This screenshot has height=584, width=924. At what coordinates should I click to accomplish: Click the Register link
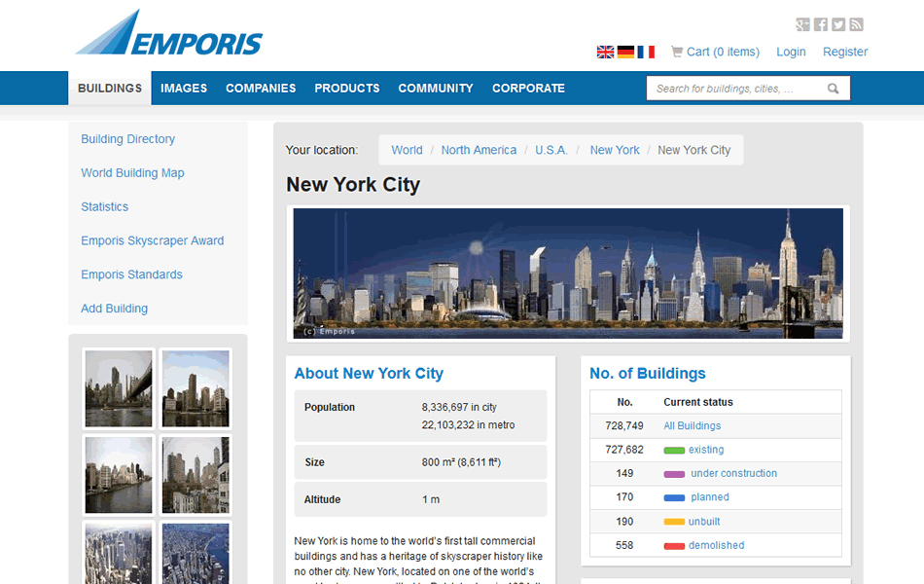pyautogui.click(x=845, y=52)
